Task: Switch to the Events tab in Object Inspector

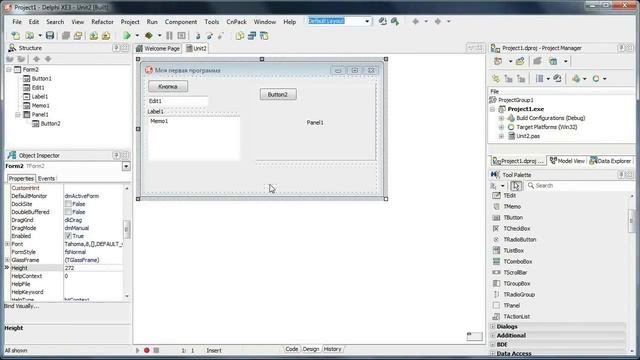Action: click(x=46, y=178)
